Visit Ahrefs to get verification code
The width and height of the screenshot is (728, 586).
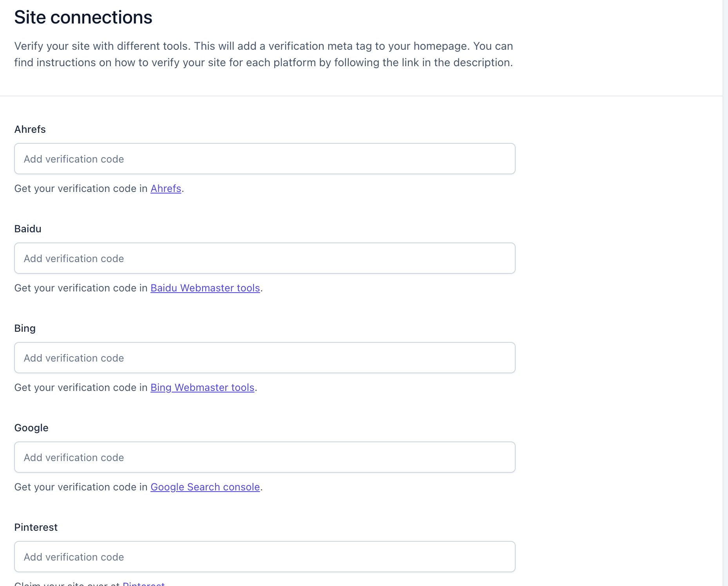(x=165, y=188)
